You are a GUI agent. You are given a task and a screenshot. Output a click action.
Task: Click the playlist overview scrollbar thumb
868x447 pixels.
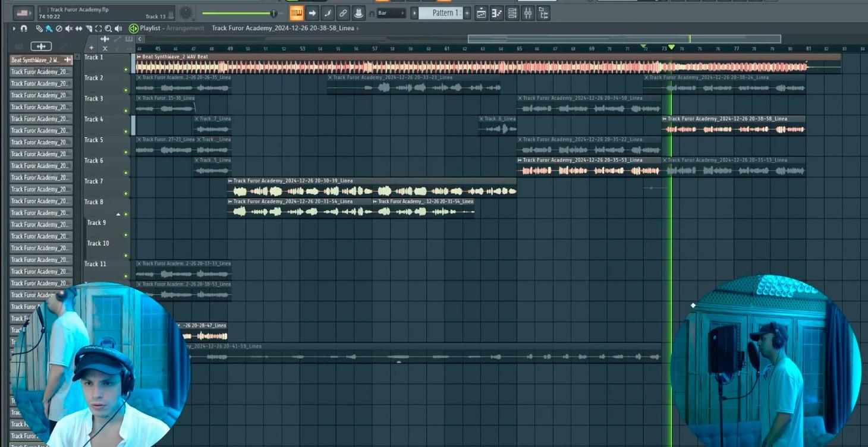[x=624, y=39]
